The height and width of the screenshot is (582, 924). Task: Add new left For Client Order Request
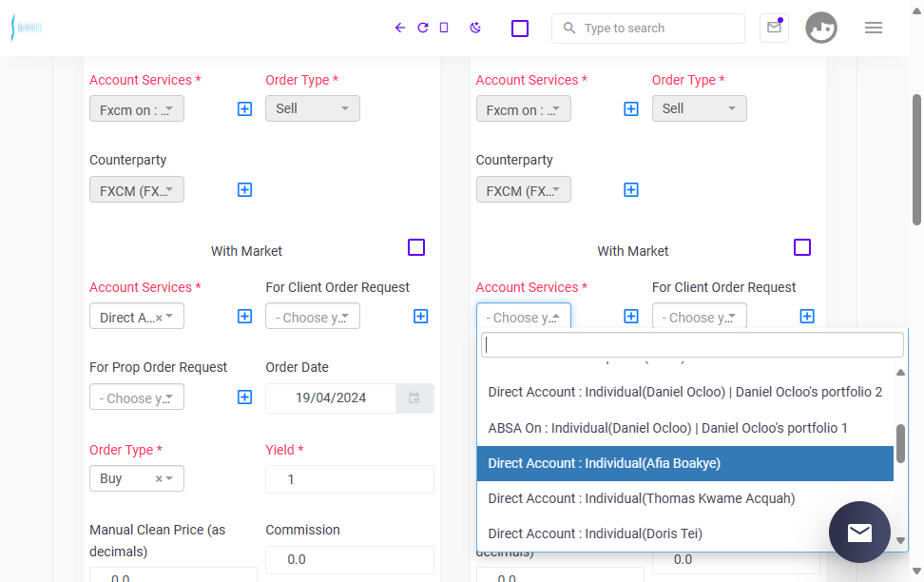tap(421, 317)
